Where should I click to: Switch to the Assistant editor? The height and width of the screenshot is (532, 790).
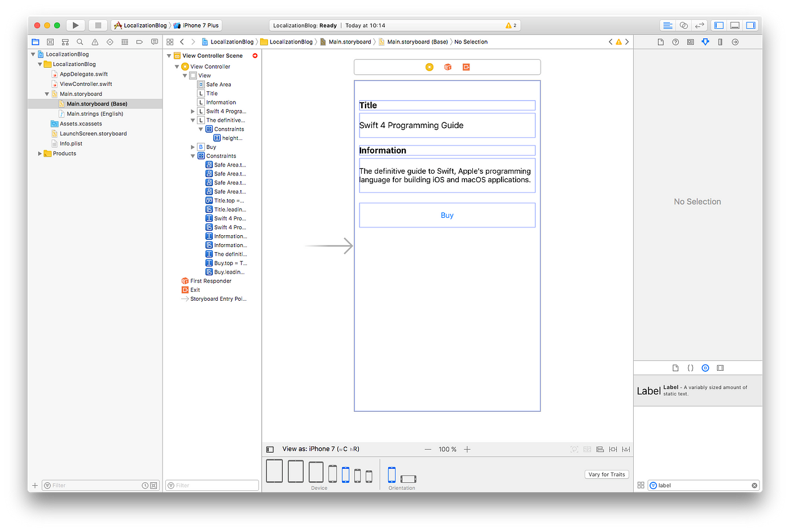coord(684,25)
